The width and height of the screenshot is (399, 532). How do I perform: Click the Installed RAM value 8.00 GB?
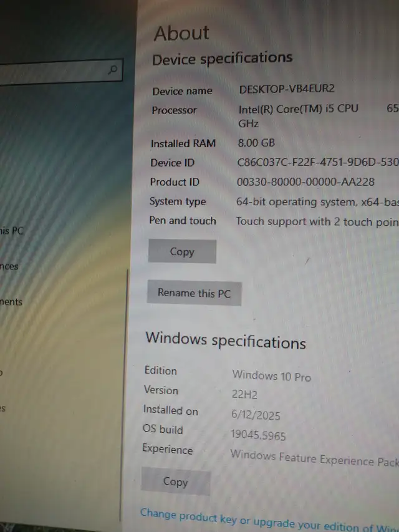(256, 143)
